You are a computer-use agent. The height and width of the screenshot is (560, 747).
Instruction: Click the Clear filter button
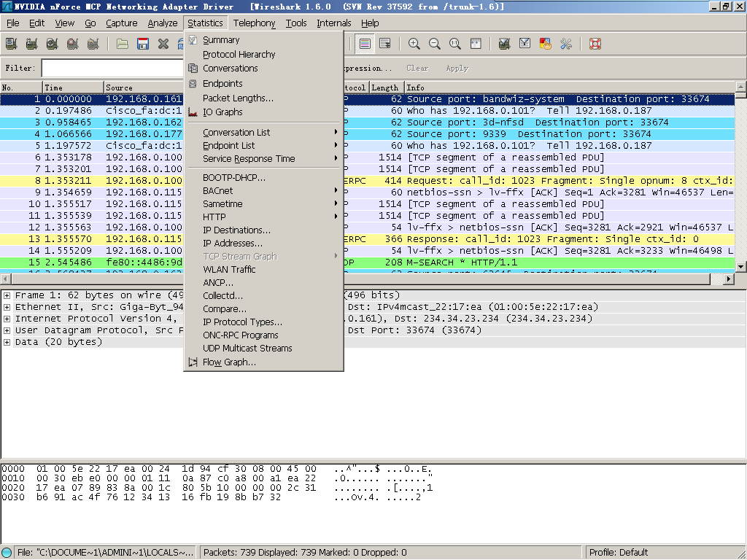pyautogui.click(x=417, y=68)
